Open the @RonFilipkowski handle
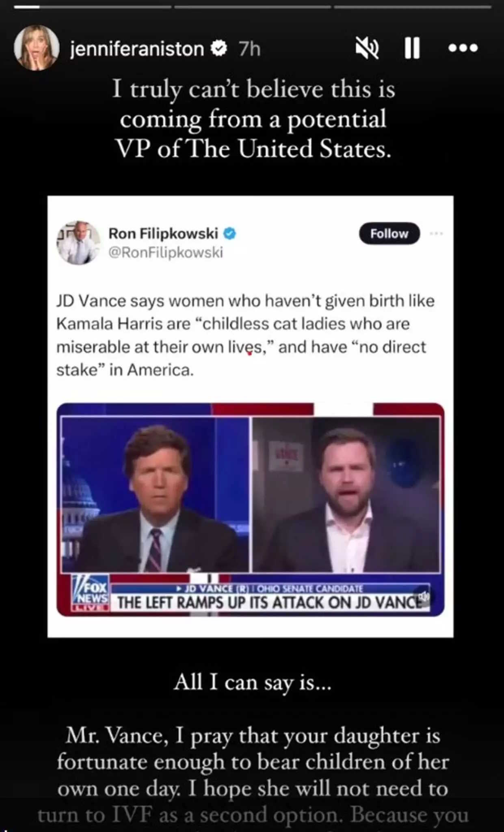 166,252
